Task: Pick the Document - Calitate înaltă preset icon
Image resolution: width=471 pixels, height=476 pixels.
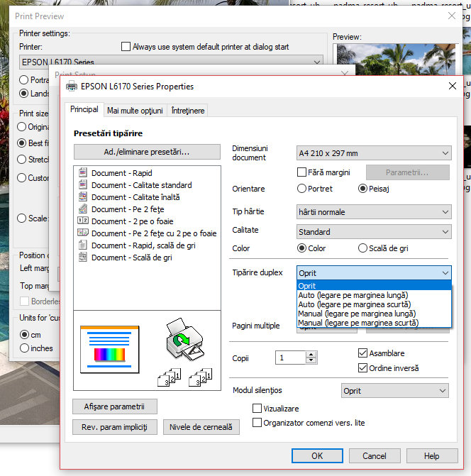Action: pos(82,197)
